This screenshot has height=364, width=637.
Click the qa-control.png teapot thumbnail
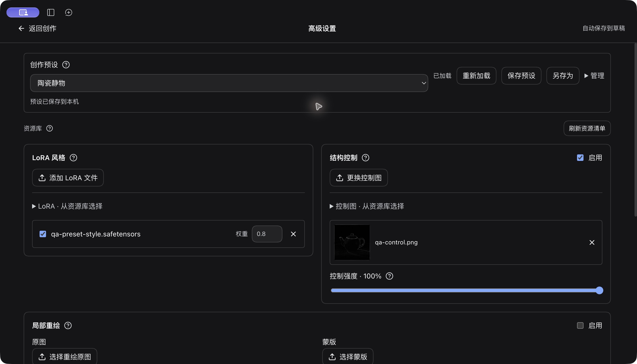352,242
